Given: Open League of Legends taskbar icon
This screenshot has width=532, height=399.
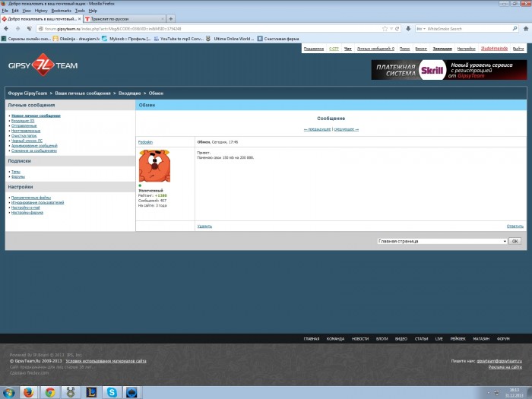Looking at the screenshot, I should point(91,393).
